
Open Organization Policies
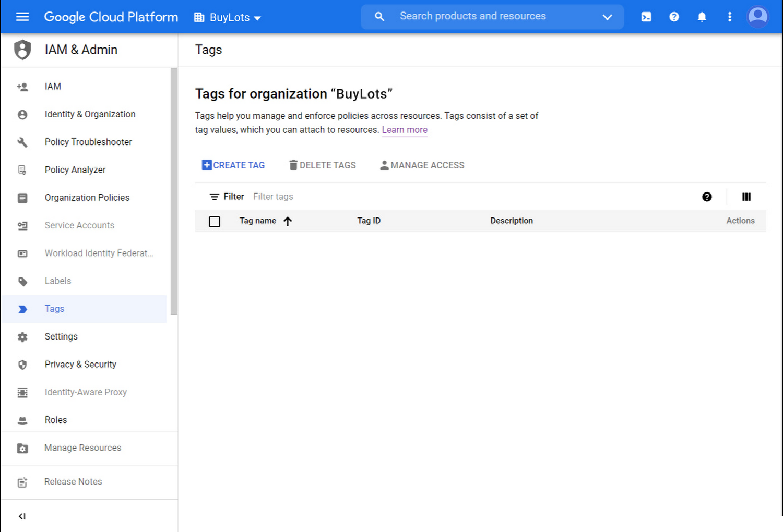click(x=87, y=198)
